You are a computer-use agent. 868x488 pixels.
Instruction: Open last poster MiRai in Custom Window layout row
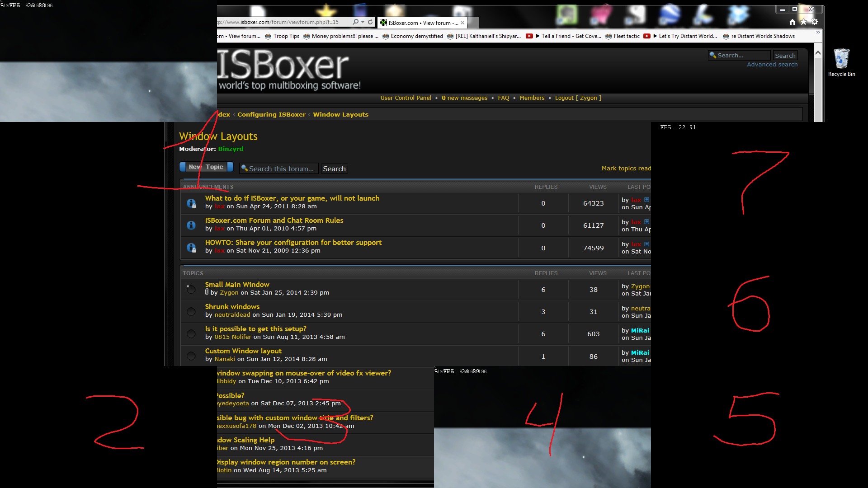tap(640, 353)
